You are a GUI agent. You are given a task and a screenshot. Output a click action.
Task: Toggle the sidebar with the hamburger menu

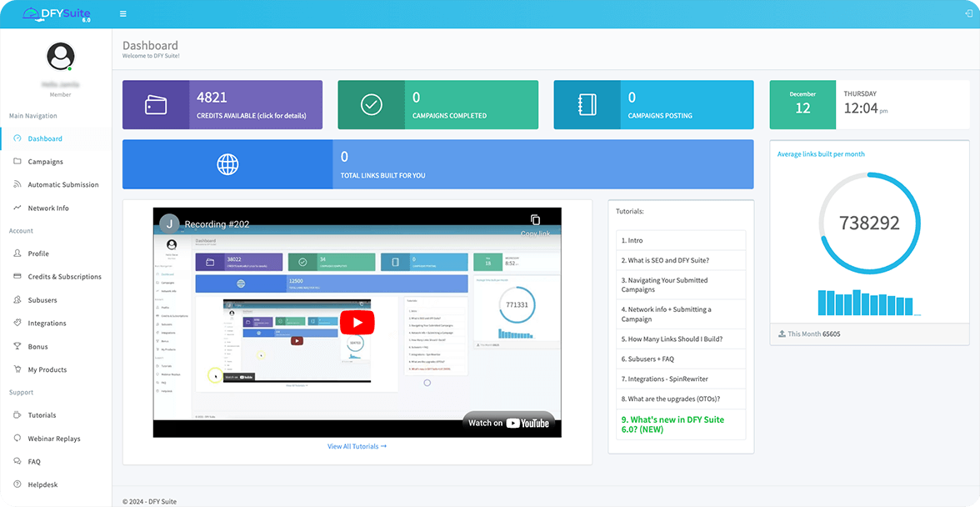pos(122,13)
